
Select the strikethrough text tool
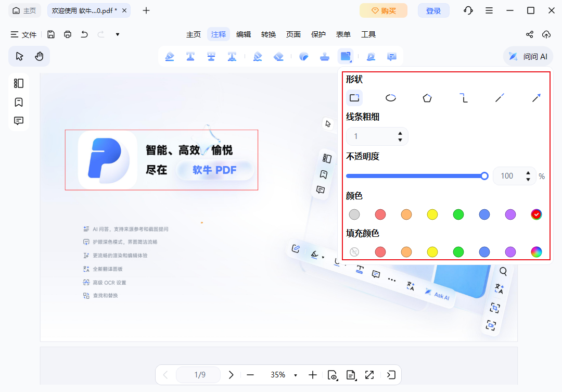(x=211, y=56)
